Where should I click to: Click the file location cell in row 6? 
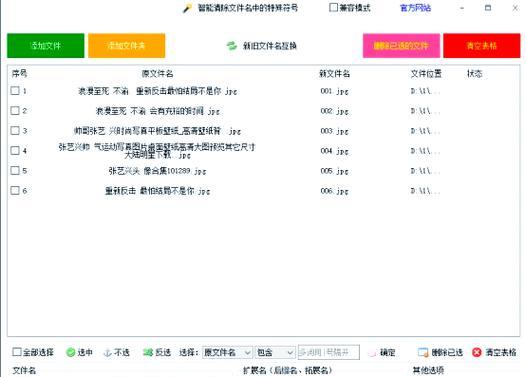(425, 191)
